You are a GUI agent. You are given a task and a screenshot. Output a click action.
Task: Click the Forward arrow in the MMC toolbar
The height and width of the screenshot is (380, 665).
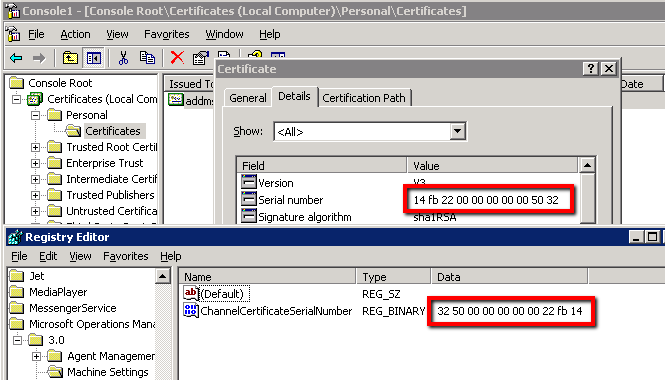point(39,58)
